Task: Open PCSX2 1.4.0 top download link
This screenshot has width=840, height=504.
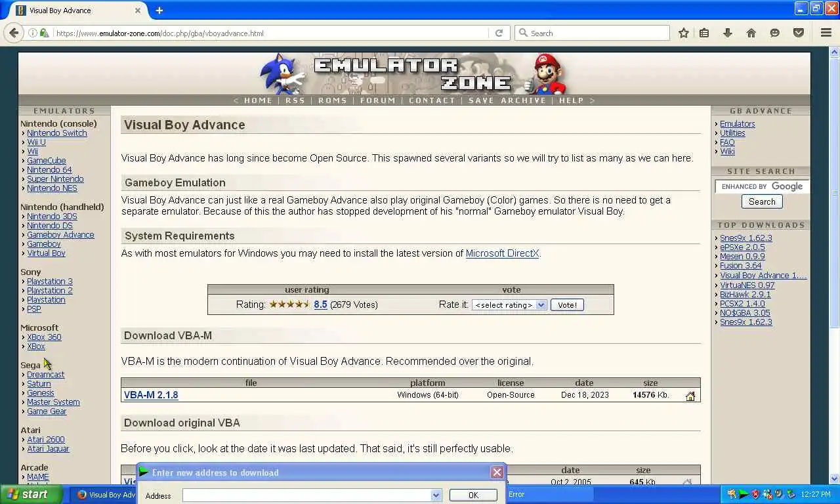Action: pyautogui.click(x=742, y=304)
